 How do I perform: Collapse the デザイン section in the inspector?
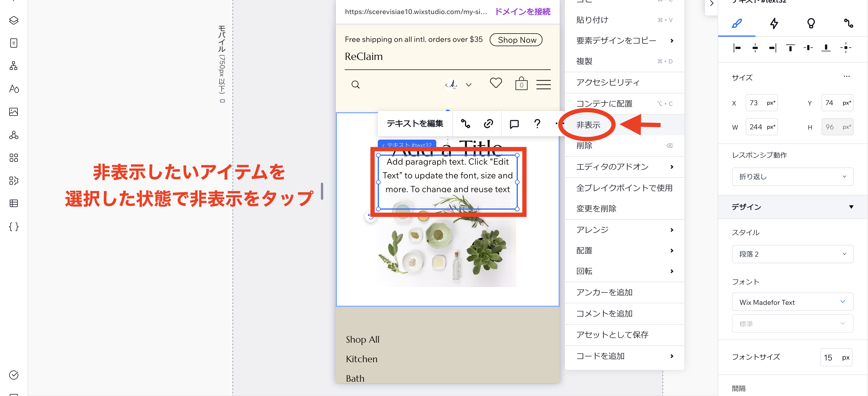coord(851,207)
